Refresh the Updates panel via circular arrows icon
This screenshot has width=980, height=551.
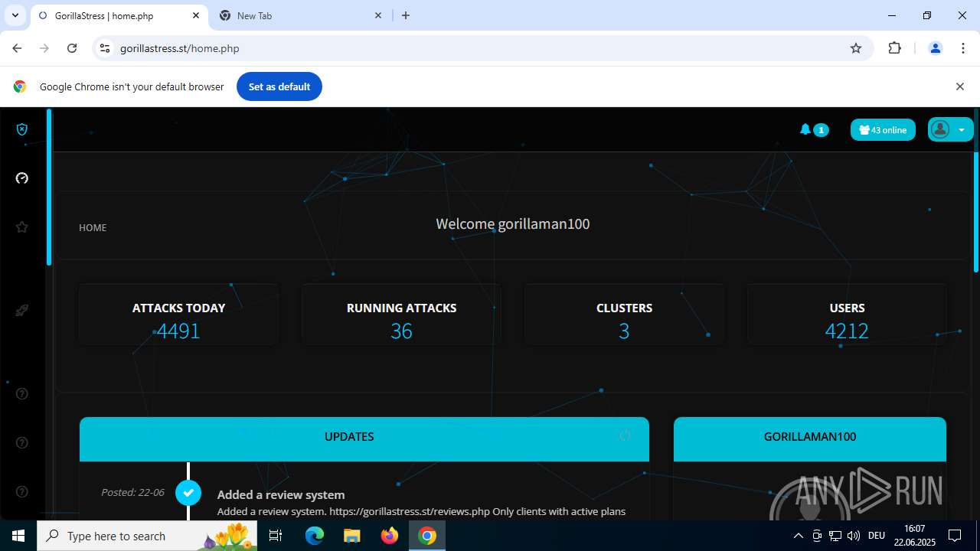tap(626, 435)
